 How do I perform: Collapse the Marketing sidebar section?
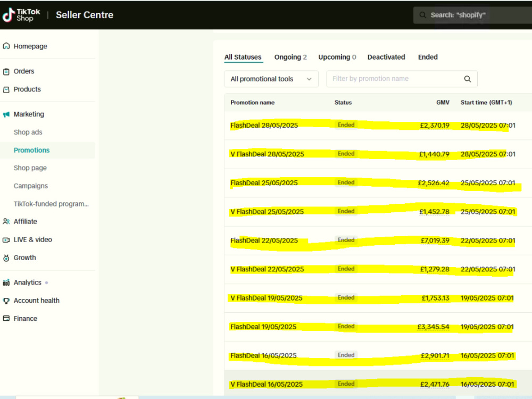click(x=29, y=114)
